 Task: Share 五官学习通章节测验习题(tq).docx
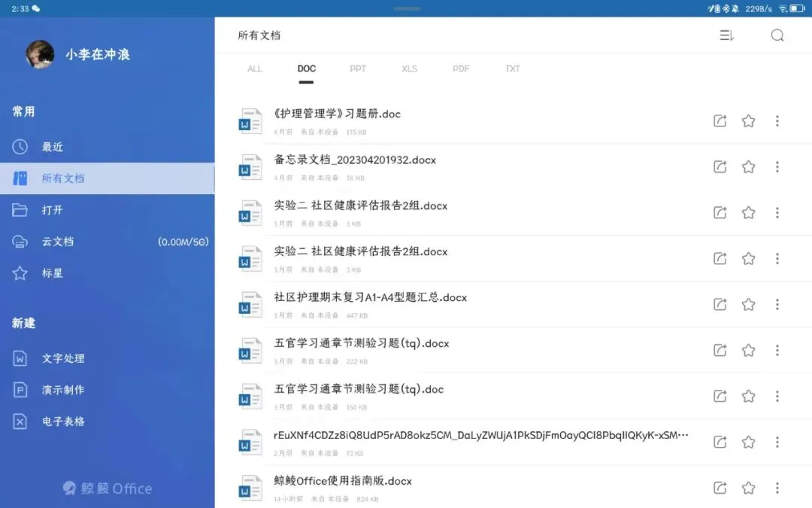pos(720,351)
